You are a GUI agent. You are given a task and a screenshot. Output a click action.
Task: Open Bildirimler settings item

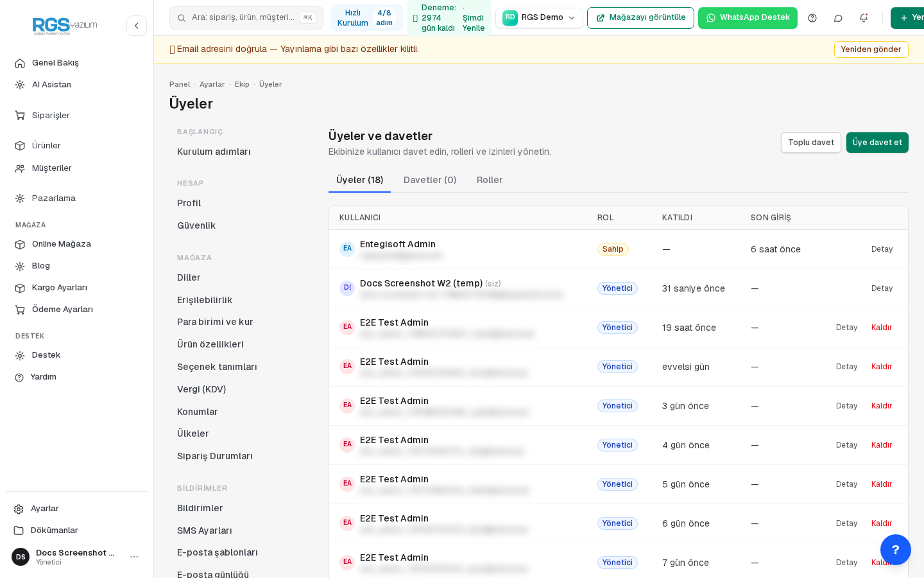point(200,508)
